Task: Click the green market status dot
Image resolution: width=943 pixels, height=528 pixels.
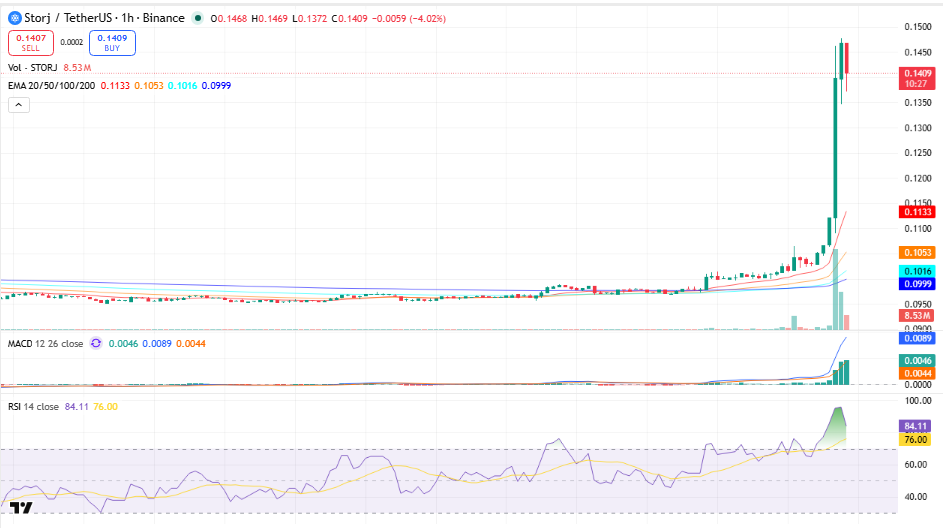Action: click(197, 18)
